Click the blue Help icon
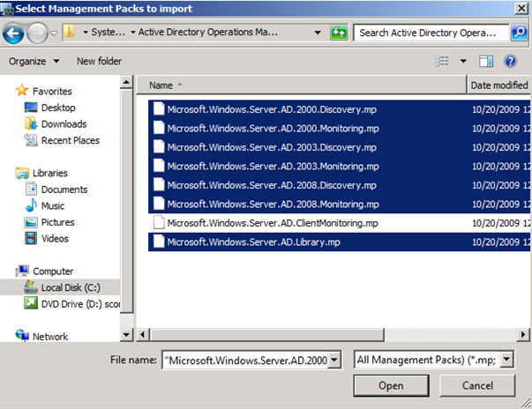Image resolution: width=532 pixels, height=409 pixels. coord(510,62)
